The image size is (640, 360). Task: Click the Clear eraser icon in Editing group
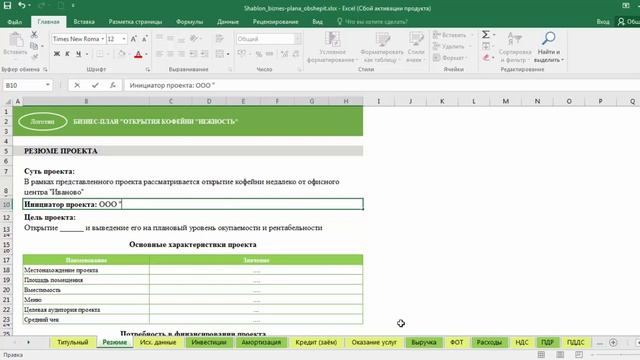click(x=486, y=58)
